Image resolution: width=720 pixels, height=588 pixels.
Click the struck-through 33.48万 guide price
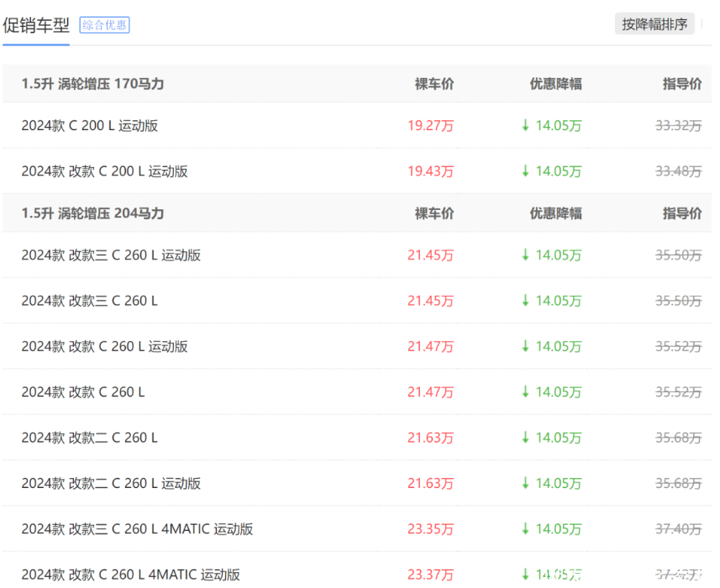pyautogui.click(x=678, y=171)
